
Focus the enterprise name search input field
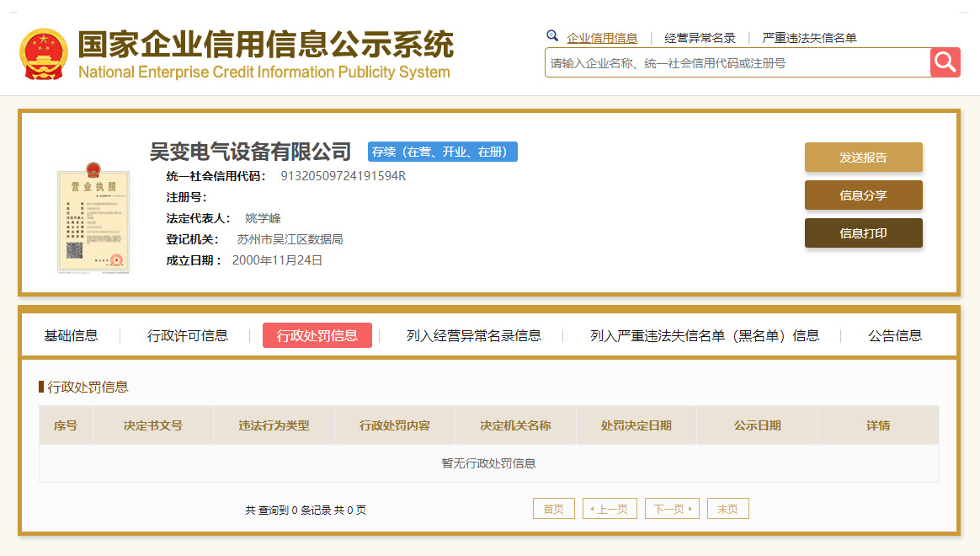[x=738, y=62]
